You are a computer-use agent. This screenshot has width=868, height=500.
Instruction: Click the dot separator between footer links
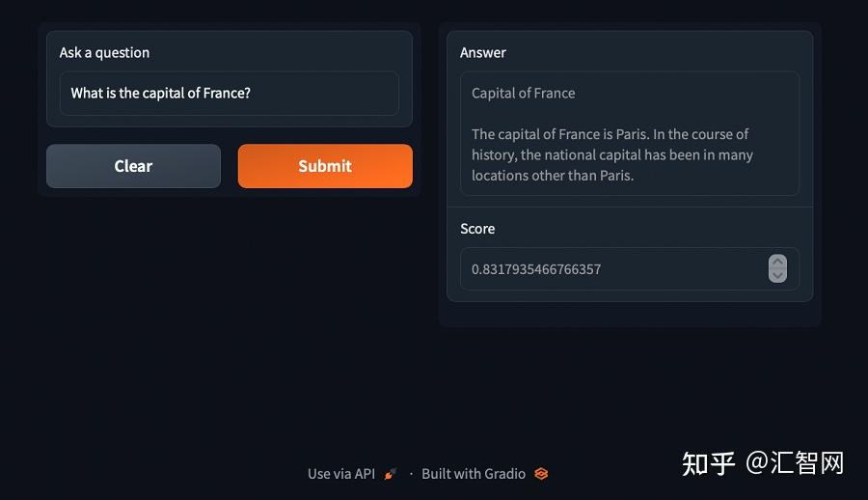tap(411, 474)
